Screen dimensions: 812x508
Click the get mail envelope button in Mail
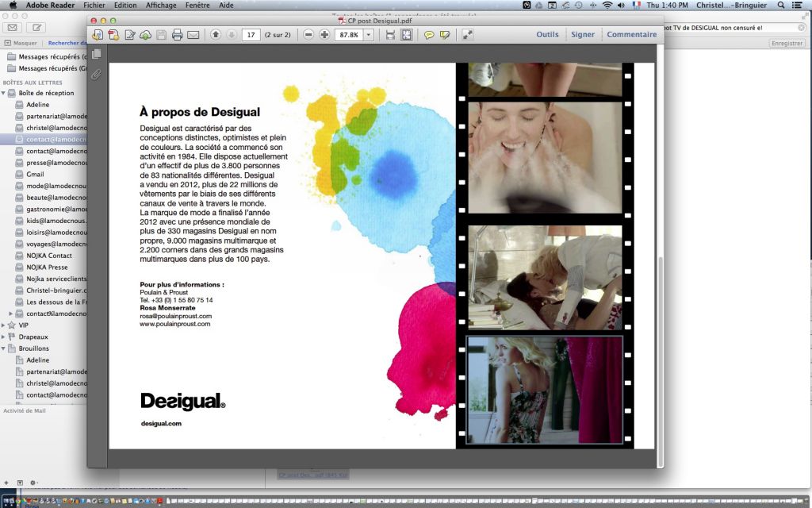pyautogui.click(x=13, y=28)
